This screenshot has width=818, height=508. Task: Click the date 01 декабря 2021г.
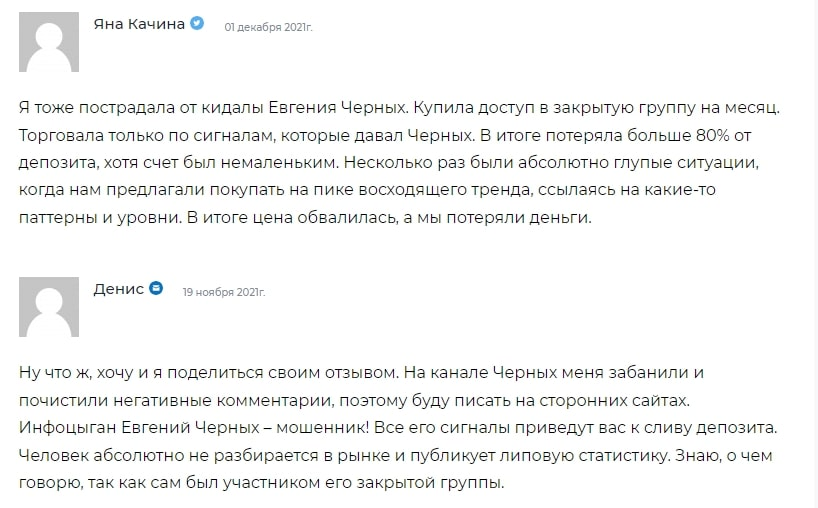pyautogui.click(x=268, y=27)
